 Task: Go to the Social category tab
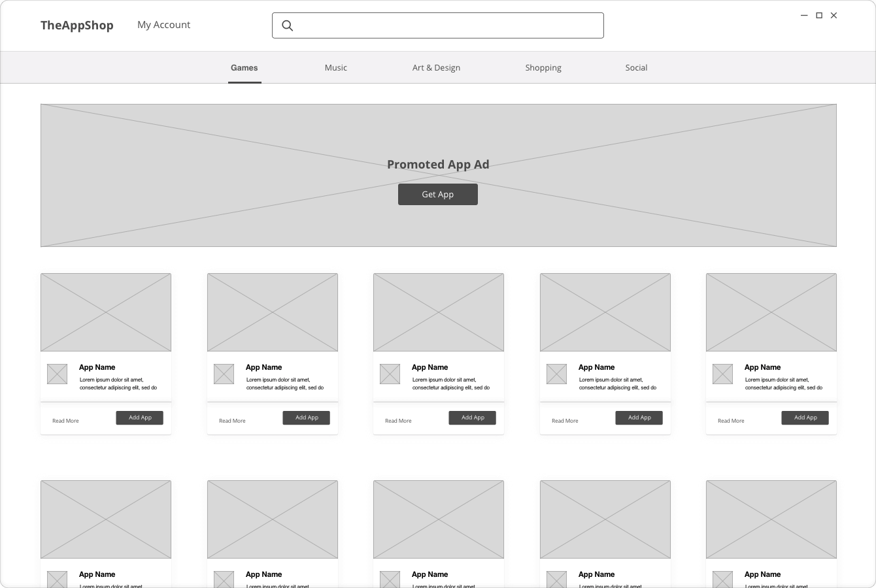[636, 68]
